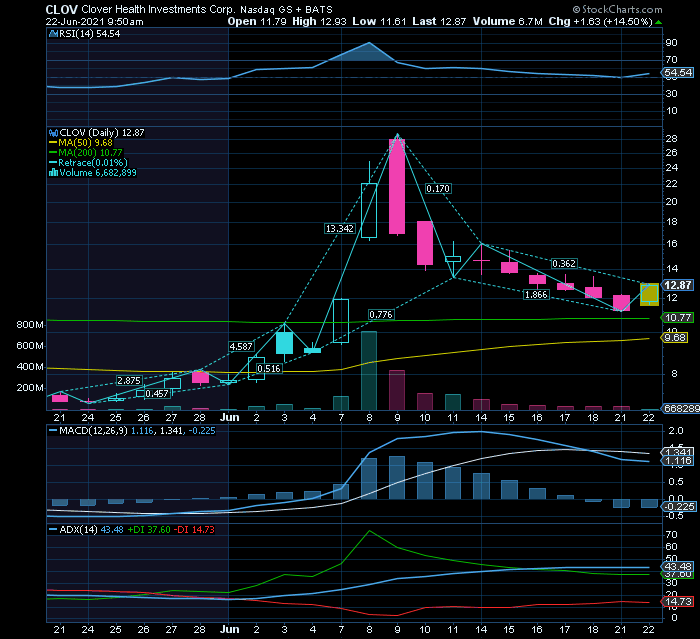Click the -0.225 MACD histogram axis tag
The width and height of the screenshot is (700, 639).
pyautogui.click(x=679, y=507)
